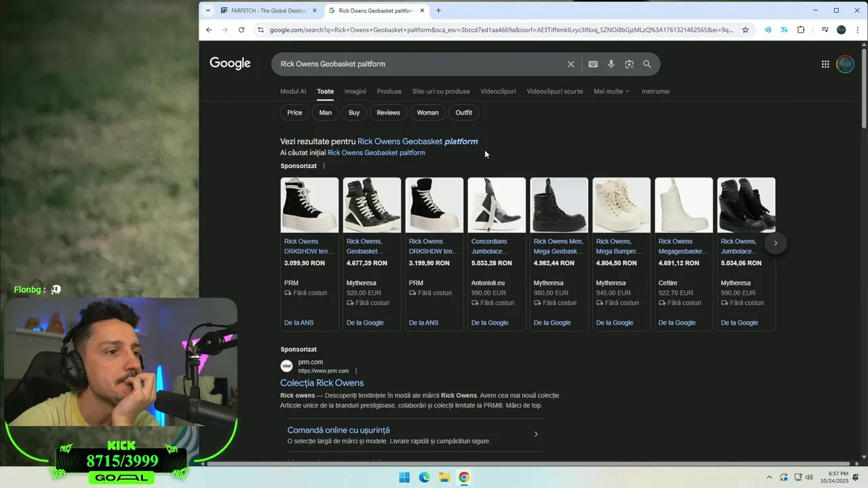Apply the Price filter chip
Viewport: 868px width, 488px height.
click(x=294, y=113)
